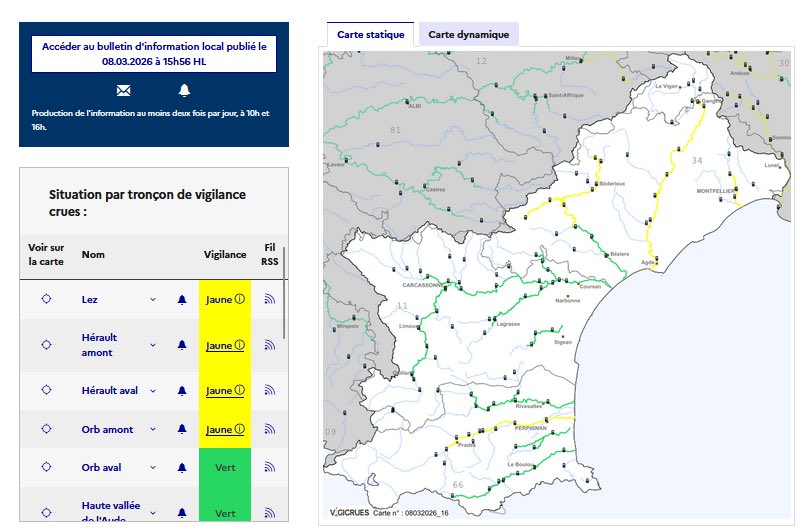The height and width of the screenshot is (531, 812).
Task: Click the Lez river name link
Action: pyautogui.click(x=89, y=299)
